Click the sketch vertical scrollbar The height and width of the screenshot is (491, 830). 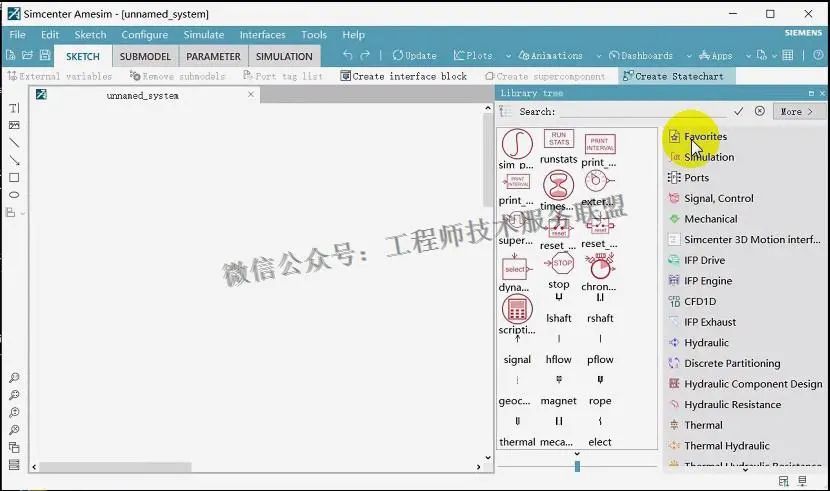[488, 160]
